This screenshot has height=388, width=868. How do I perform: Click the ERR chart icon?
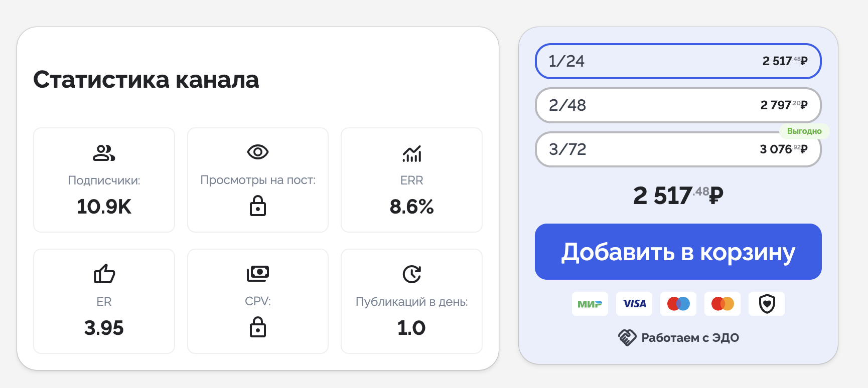411,154
